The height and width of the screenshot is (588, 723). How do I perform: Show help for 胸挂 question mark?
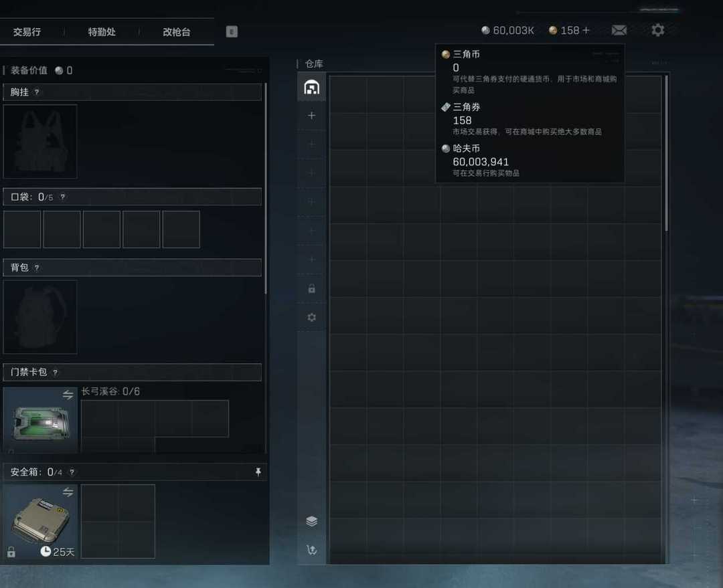pos(37,92)
